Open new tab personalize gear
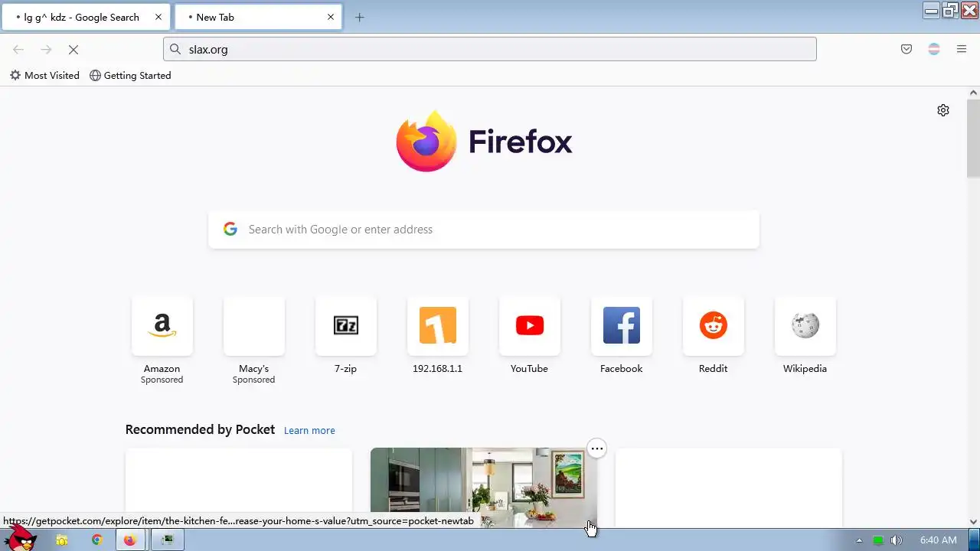 (x=943, y=110)
